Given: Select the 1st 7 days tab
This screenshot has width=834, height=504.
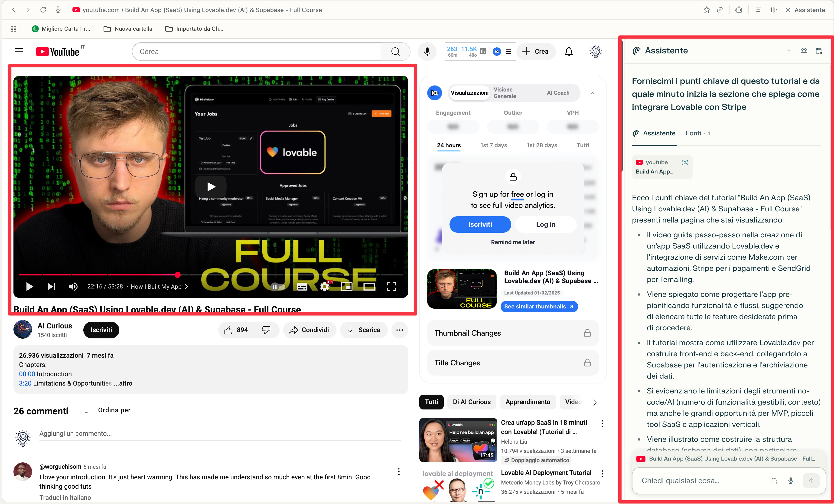Looking at the screenshot, I should 493,145.
